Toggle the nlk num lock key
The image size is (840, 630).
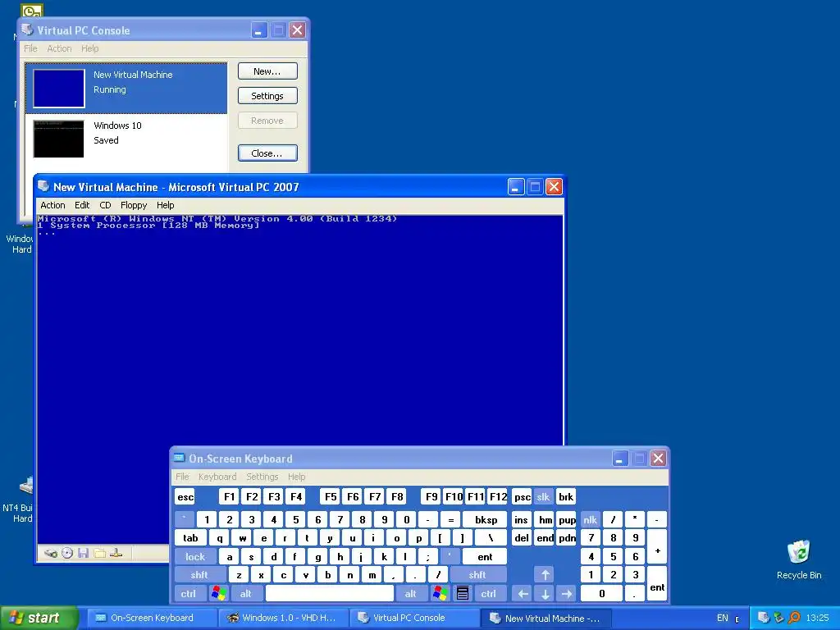(x=590, y=519)
